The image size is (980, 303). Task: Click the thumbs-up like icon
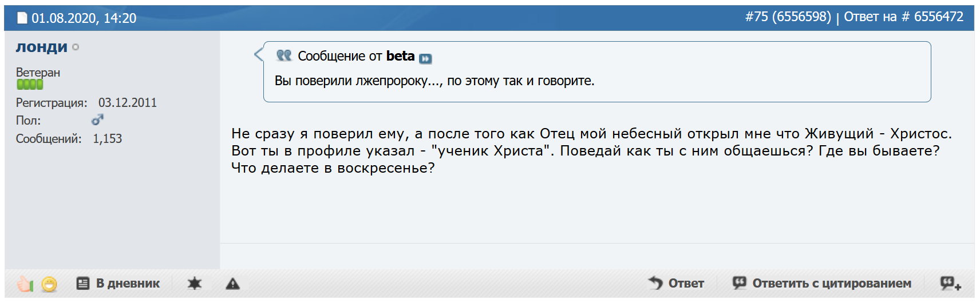coord(24,284)
